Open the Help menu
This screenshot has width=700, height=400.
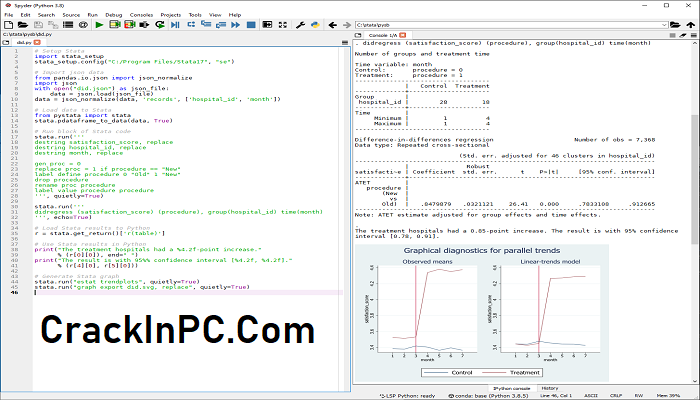pyautogui.click(x=235, y=15)
